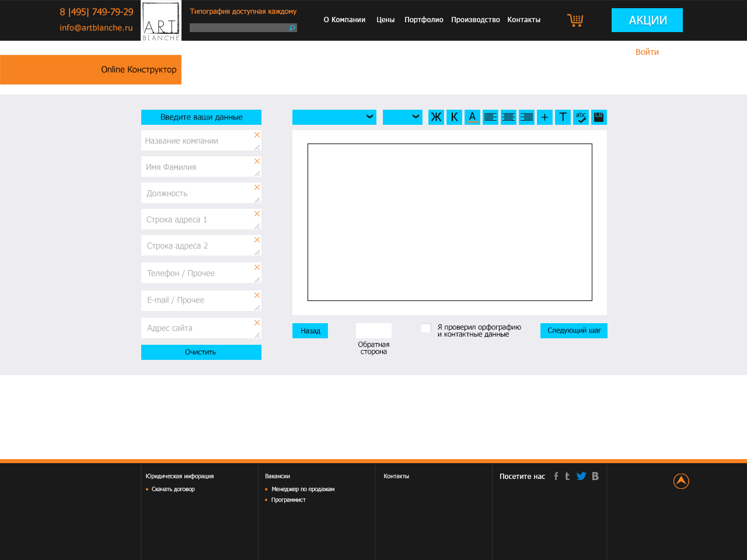Open the text color (A) picker
Image resolution: width=747 pixels, height=560 pixels.
[x=472, y=117]
